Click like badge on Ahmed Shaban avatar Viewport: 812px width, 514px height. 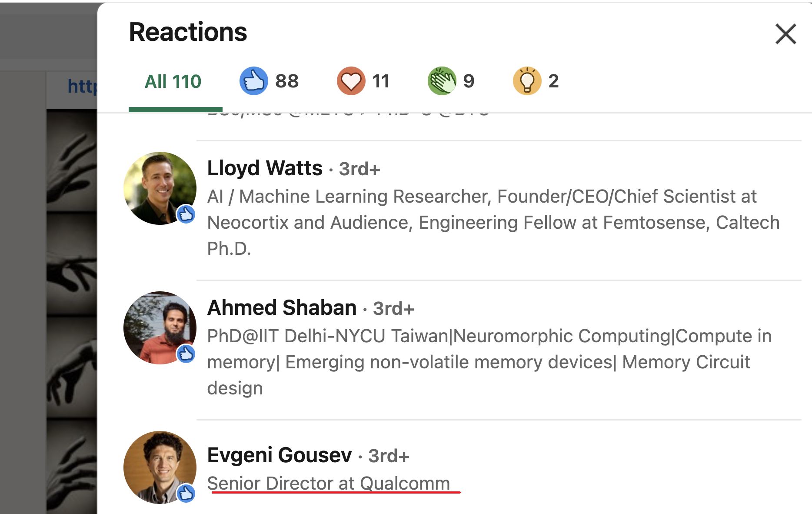click(186, 354)
